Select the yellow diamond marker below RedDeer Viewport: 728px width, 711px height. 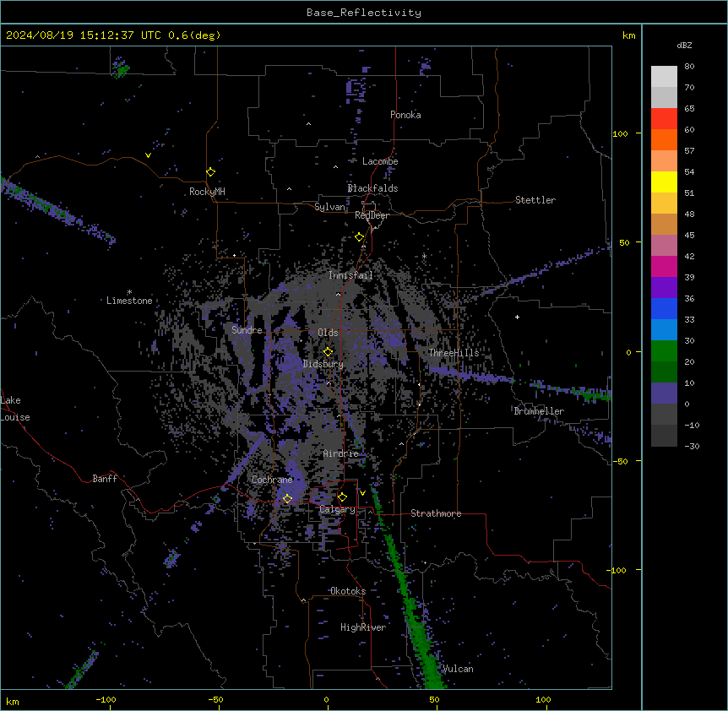tap(360, 237)
